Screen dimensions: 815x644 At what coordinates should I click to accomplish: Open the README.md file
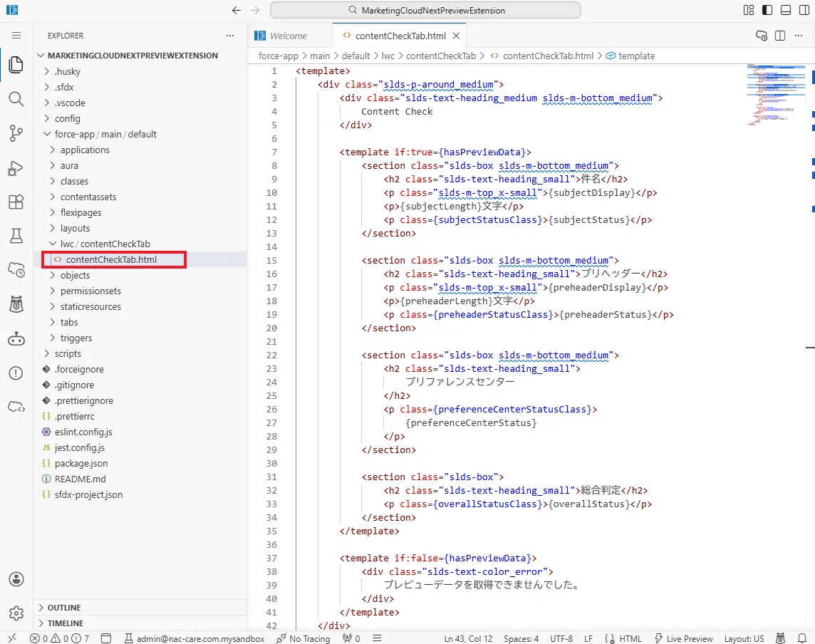[140, 479]
